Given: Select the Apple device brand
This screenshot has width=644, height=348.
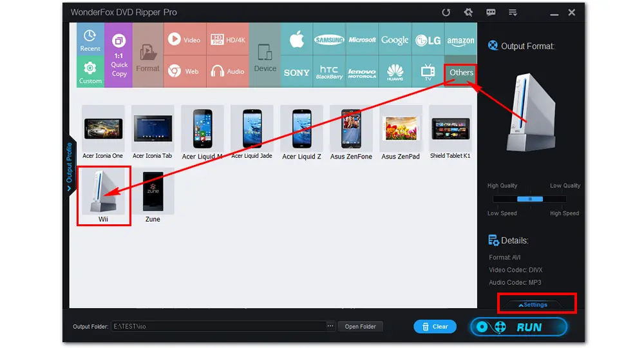Looking at the screenshot, I should pyautogui.click(x=296, y=39).
